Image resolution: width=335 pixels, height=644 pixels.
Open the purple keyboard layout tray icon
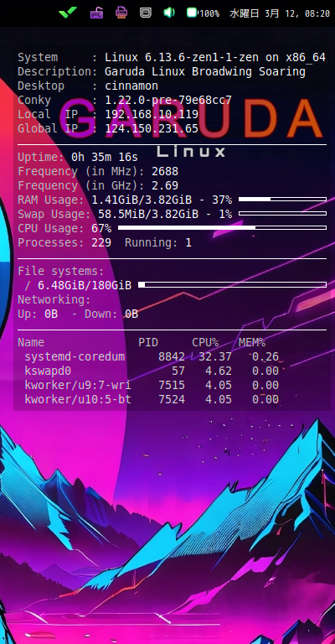[97, 13]
